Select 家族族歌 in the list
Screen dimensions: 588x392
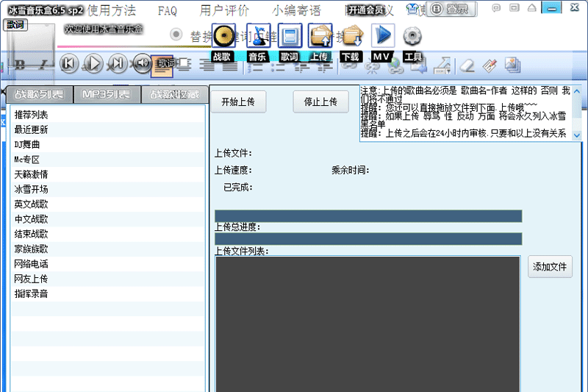[x=107, y=249]
